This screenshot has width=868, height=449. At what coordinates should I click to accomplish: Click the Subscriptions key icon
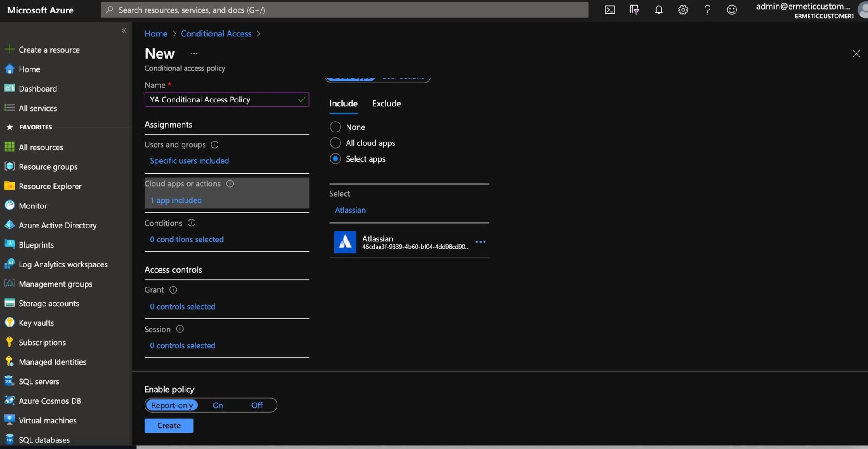point(9,342)
